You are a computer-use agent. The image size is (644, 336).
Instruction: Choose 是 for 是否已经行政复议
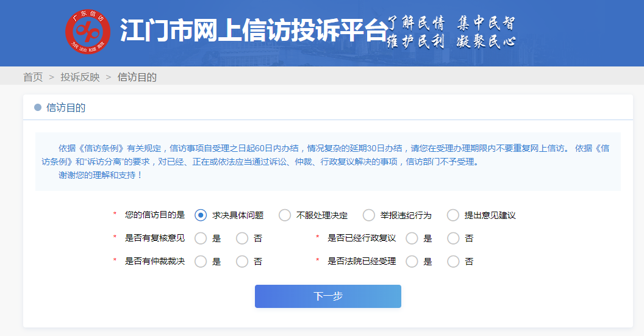click(x=412, y=238)
